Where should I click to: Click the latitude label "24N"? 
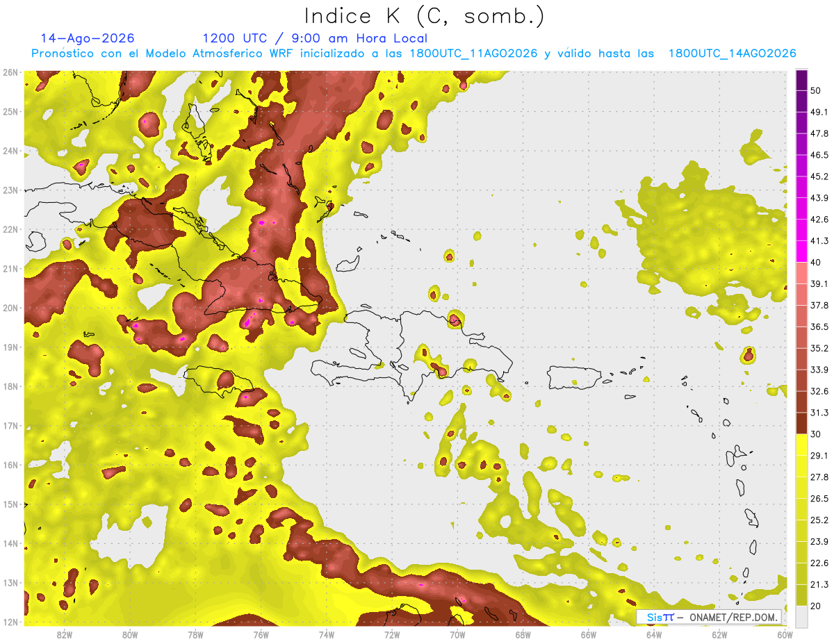tap(10, 151)
